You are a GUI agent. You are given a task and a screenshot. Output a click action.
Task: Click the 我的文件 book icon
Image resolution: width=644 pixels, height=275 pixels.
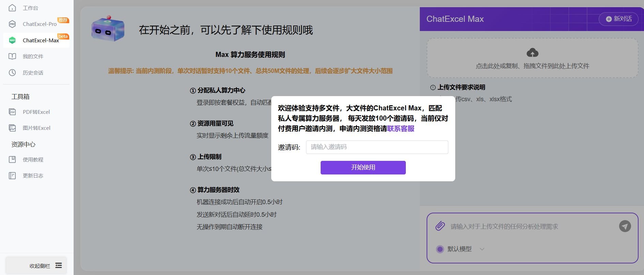[12, 57]
